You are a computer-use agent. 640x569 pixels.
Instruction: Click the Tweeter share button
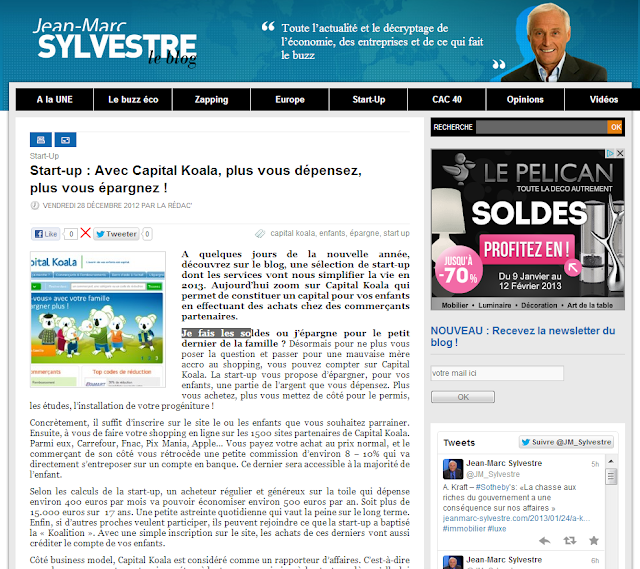116,234
